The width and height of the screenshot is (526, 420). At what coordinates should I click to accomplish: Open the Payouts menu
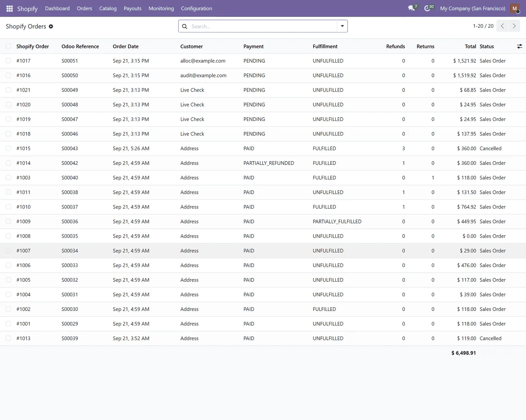pyautogui.click(x=132, y=8)
